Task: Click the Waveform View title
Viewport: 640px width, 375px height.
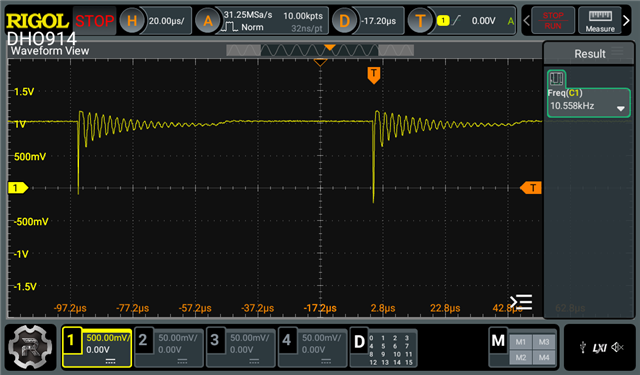Action: coord(49,51)
